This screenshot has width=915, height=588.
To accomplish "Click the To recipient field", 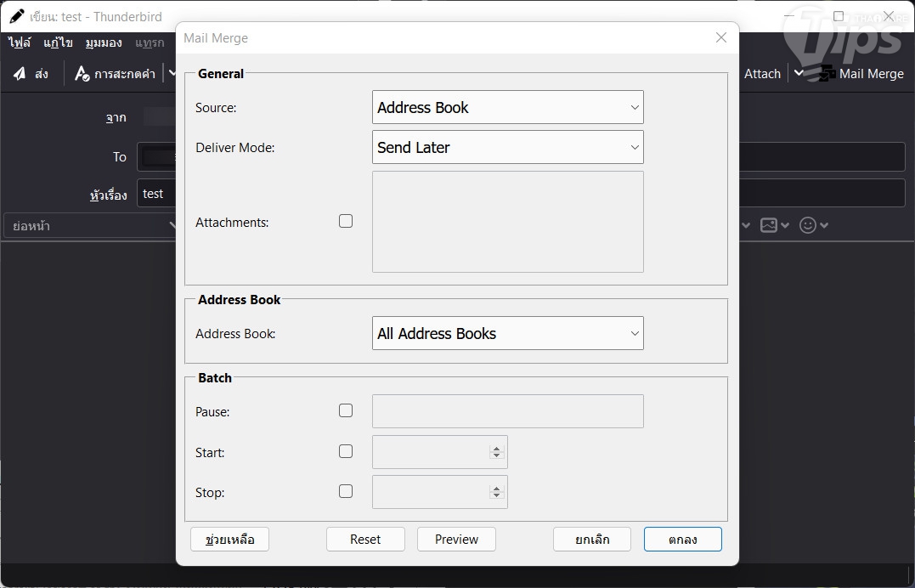I will tap(521, 156).
